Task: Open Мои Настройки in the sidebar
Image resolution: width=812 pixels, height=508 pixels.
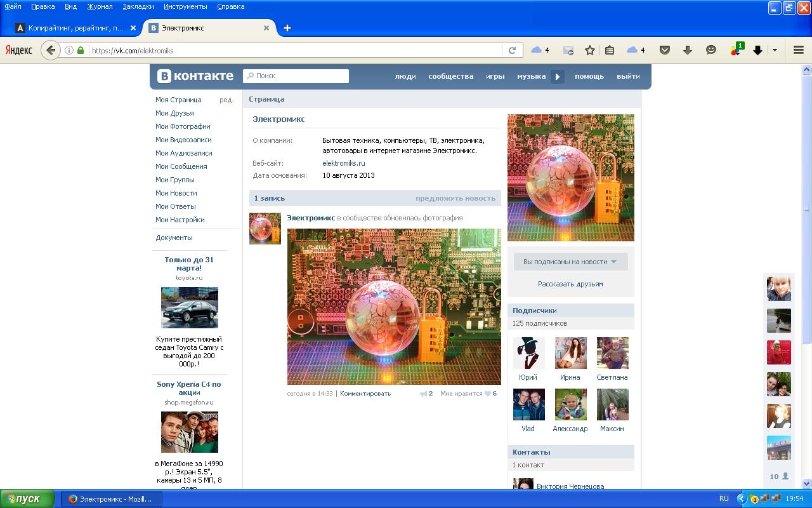Action: point(180,220)
